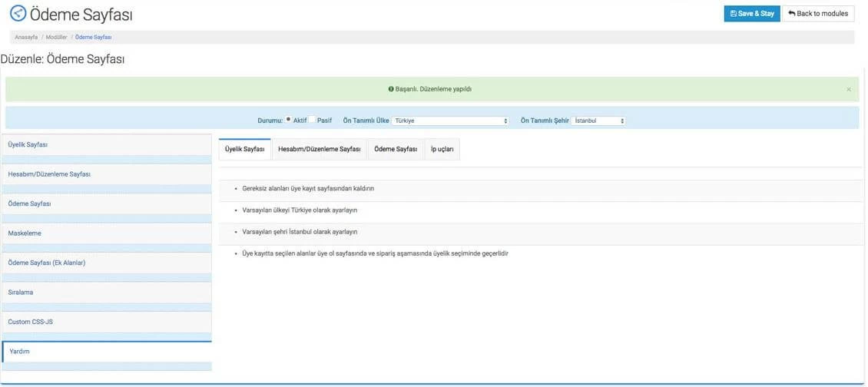868x387 pixels.
Task: Open Sıralama in the sidebar
Action: [107, 293]
